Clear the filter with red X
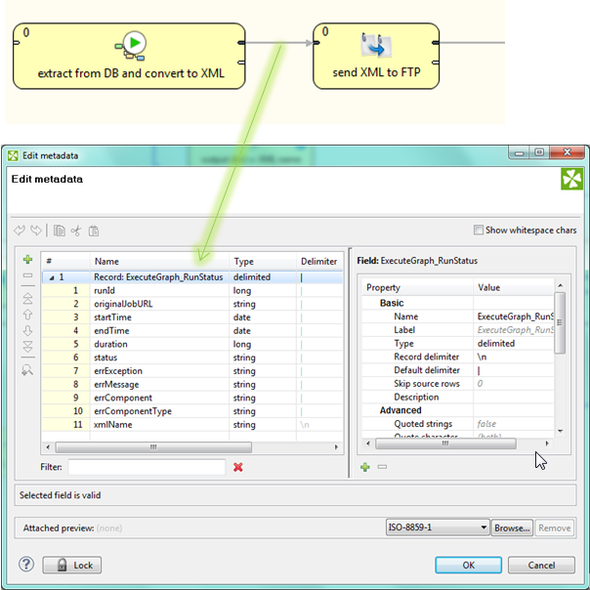This screenshot has height=590, width=590. click(x=238, y=467)
